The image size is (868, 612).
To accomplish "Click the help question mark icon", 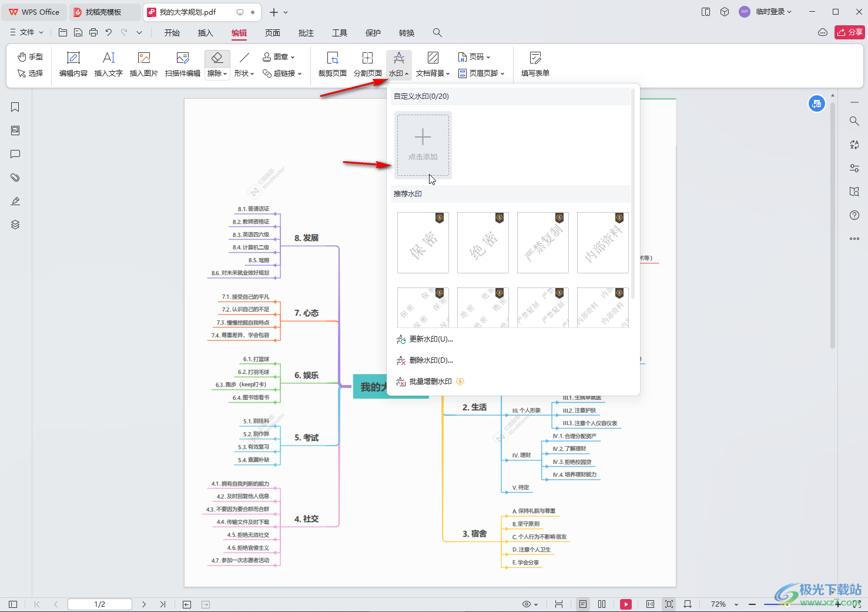I will click(854, 215).
